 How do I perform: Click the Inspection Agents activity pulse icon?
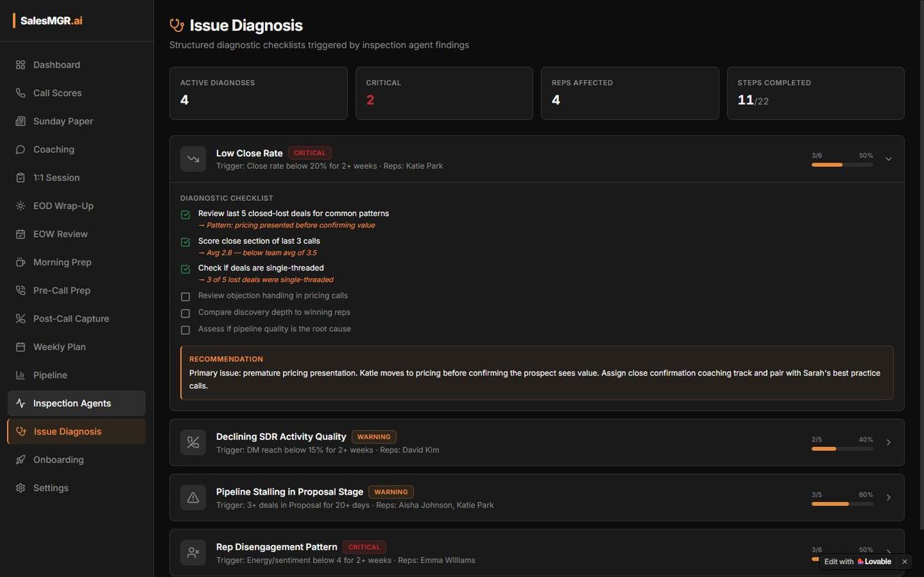(20, 403)
